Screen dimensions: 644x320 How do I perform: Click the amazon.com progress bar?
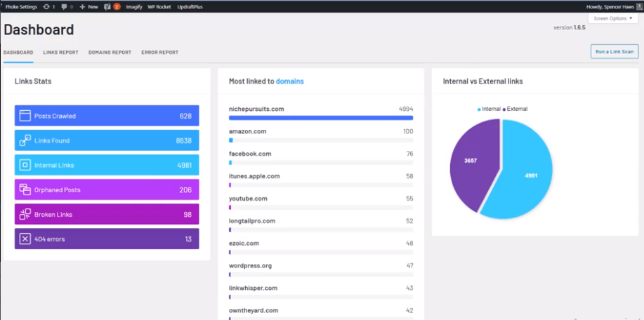(x=321, y=140)
